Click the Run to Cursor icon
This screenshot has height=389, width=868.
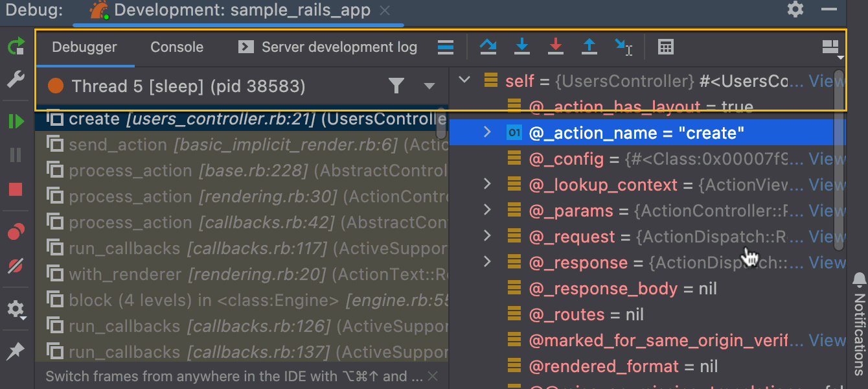point(623,47)
